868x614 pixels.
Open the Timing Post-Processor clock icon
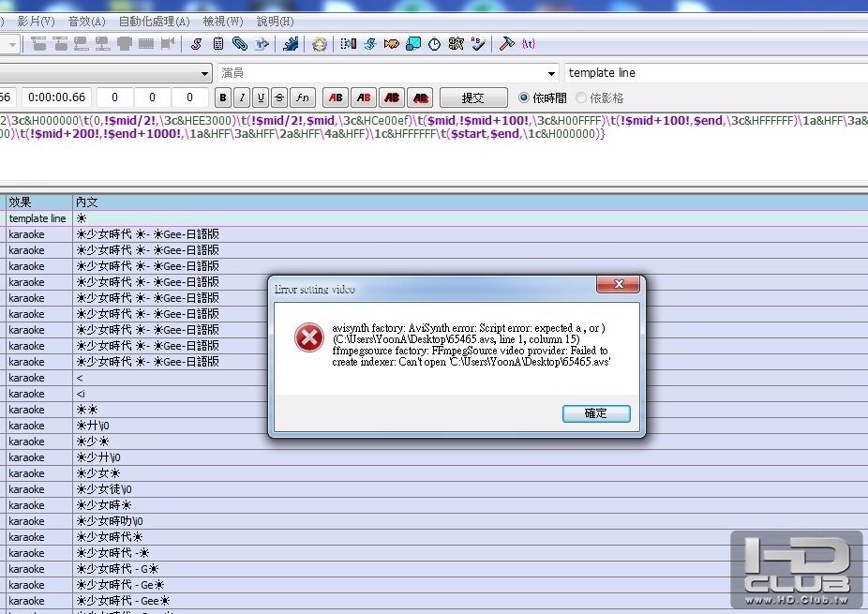click(x=435, y=44)
